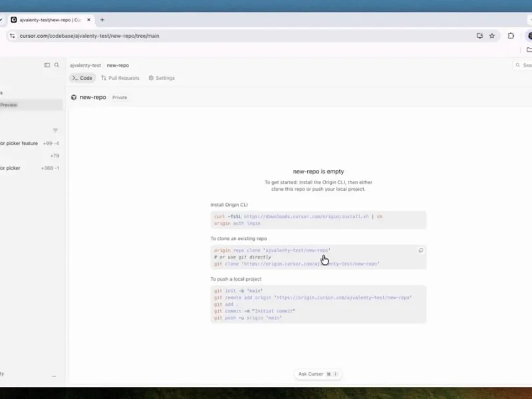The height and width of the screenshot is (399, 532).
Task: Click the install app icon in address bar
Action: pyautogui.click(x=479, y=36)
